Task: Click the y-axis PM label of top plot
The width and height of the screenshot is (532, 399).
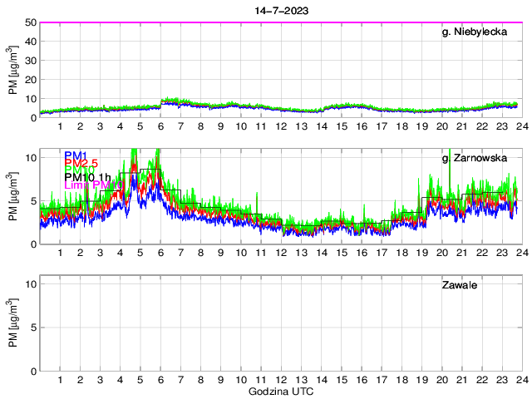Action: click(13, 71)
